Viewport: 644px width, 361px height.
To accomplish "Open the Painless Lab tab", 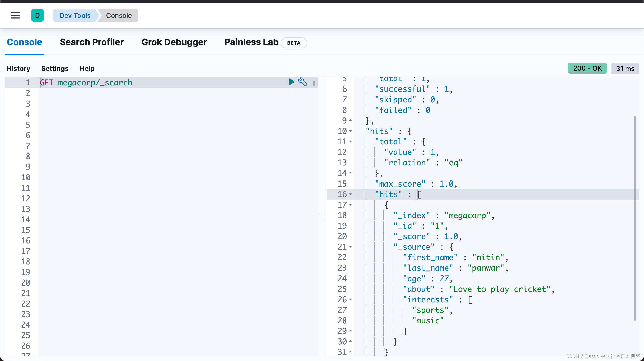I will tap(251, 42).
